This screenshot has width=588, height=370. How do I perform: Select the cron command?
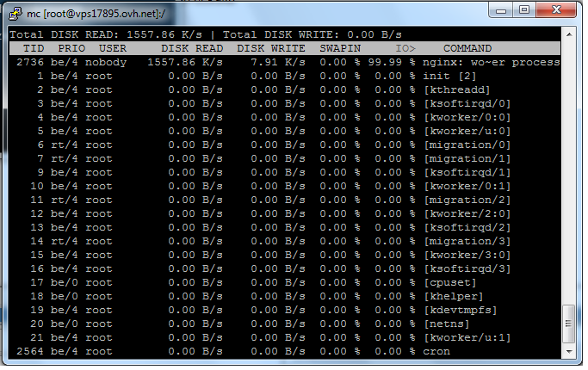pos(436,352)
